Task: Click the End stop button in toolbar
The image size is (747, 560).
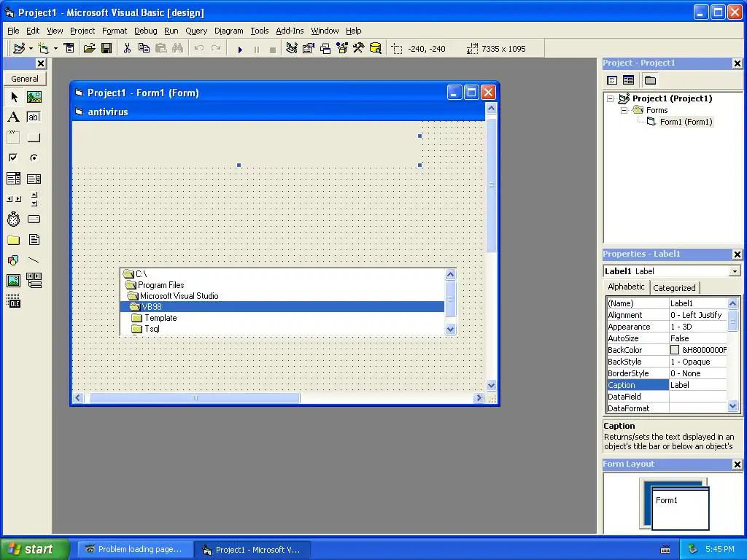Action: pos(273,49)
